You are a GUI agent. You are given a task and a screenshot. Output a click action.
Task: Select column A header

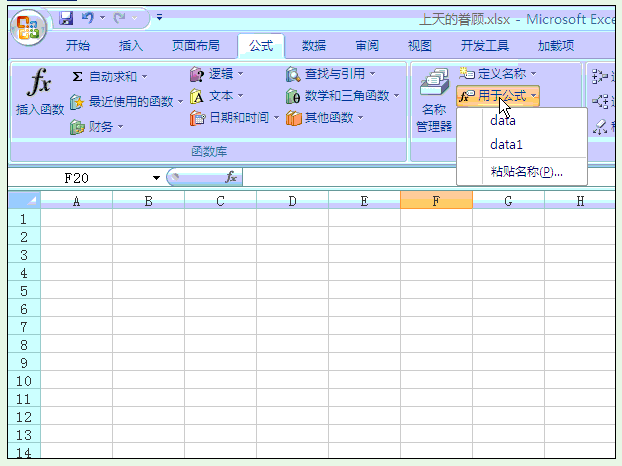(x=77, y=201)
